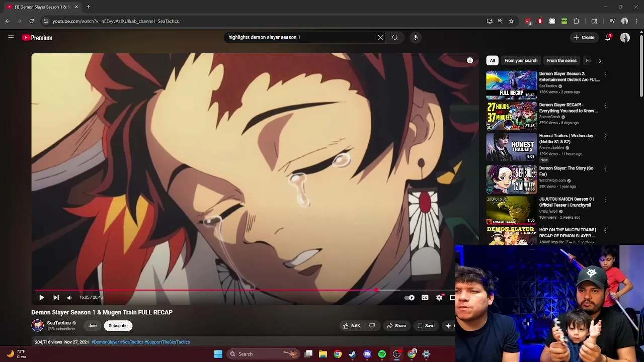This screenshot has width=644, height=362.
Task: Open options for JUJUTSU KAISEN Season 3 video
Action: click(x=605, y=200)
